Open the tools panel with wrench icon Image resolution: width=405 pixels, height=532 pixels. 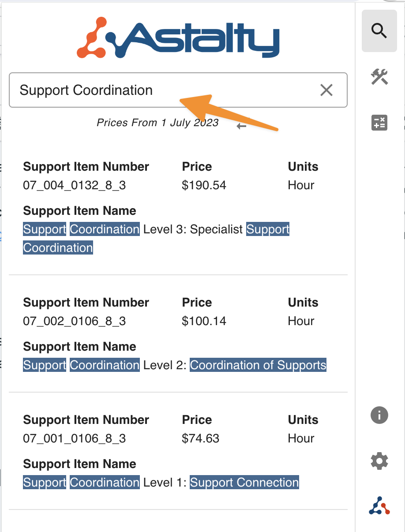[x=379, y=77]
